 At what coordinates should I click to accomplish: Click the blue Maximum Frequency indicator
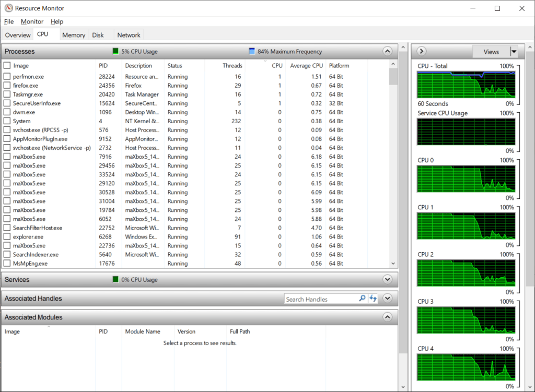pos(252,52)
